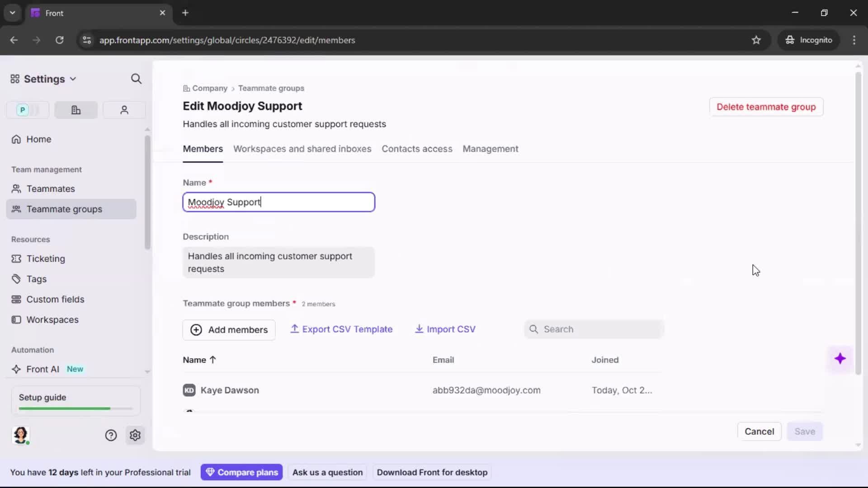Switch to personal settings person icon tab
The image size is (868, 488).
click(124, 110)
